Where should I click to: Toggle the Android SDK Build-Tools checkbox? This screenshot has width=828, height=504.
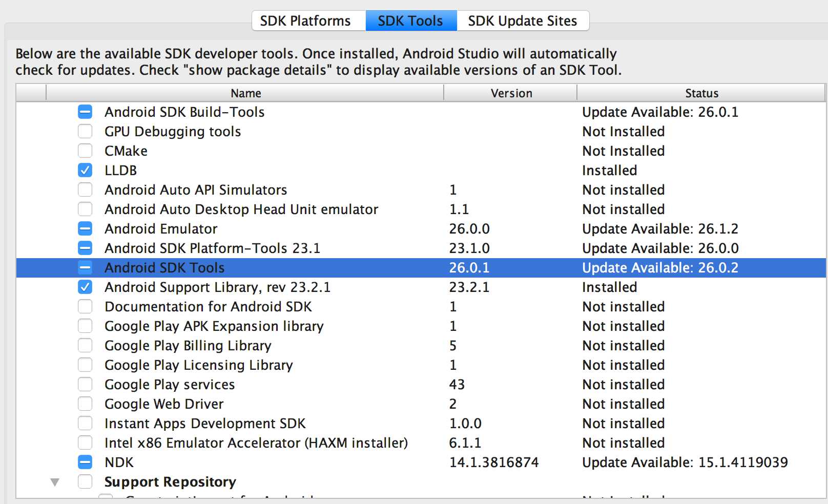85,112
